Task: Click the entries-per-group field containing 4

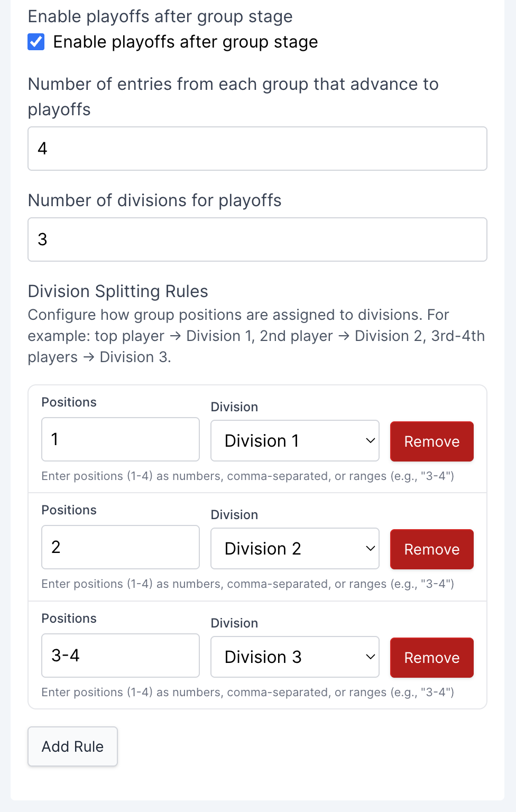Action: pyautogui.click(x=257, y=149)
